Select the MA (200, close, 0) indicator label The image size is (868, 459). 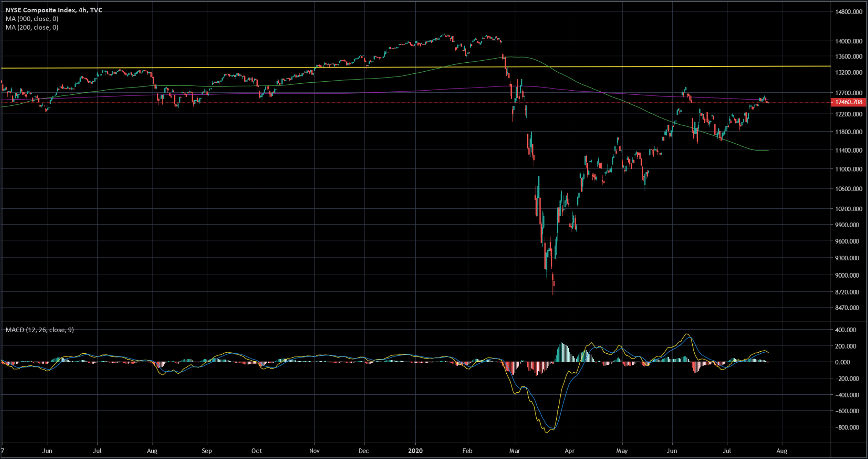click(x=32, y=28)
